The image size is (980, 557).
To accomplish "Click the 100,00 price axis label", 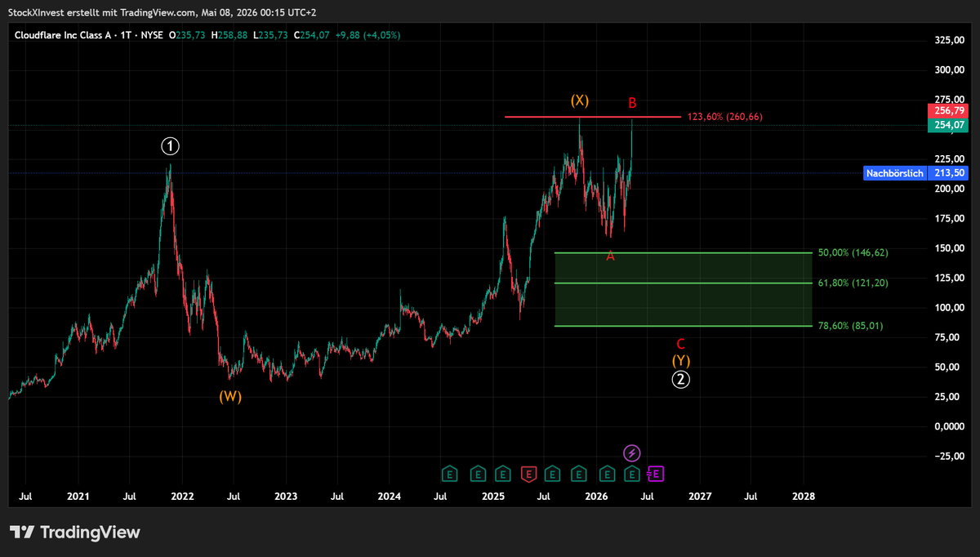I will (949, 308).
